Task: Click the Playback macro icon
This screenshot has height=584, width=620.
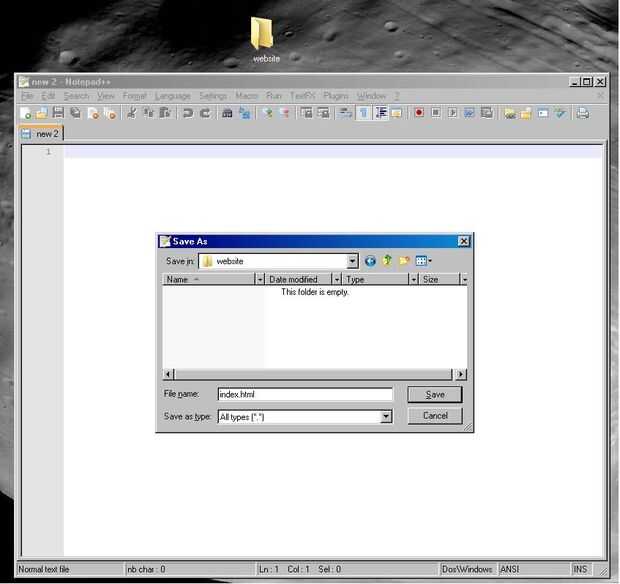Action: [452, 113]
